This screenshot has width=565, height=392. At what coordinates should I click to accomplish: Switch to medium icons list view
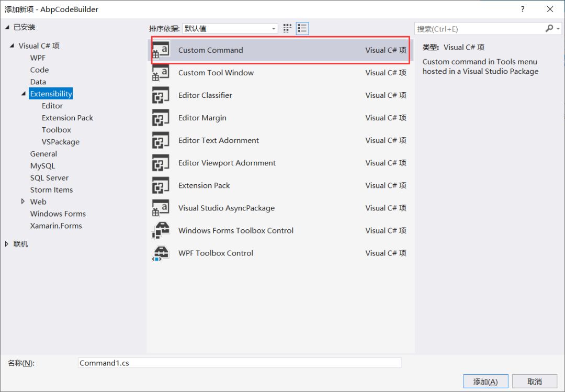tap(302, 28)
